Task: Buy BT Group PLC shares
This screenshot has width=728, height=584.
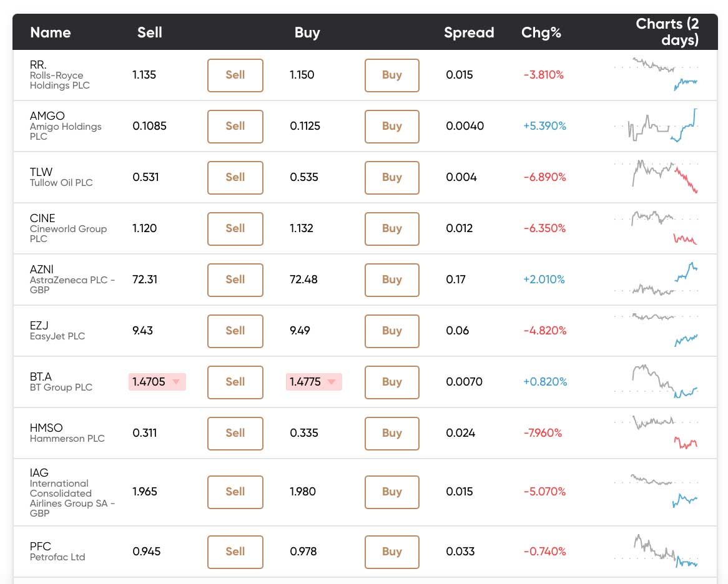Action: pyautogui.click(x=392, y=382)
